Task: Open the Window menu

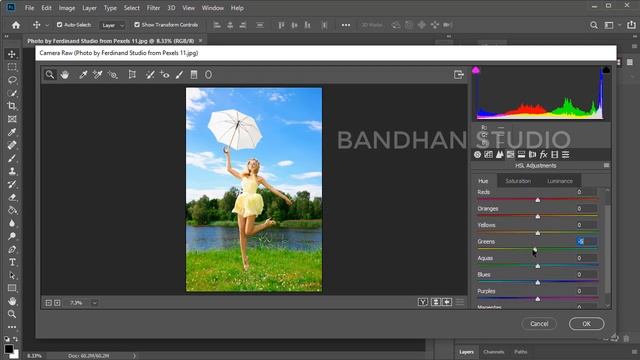Action: (212, 8)
